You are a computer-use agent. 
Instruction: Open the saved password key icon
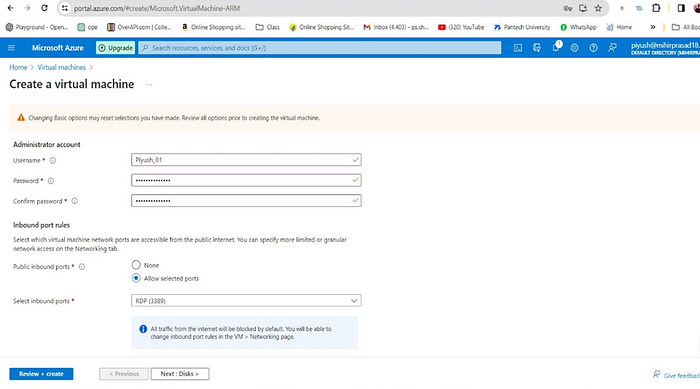click(x=568, y=8)
